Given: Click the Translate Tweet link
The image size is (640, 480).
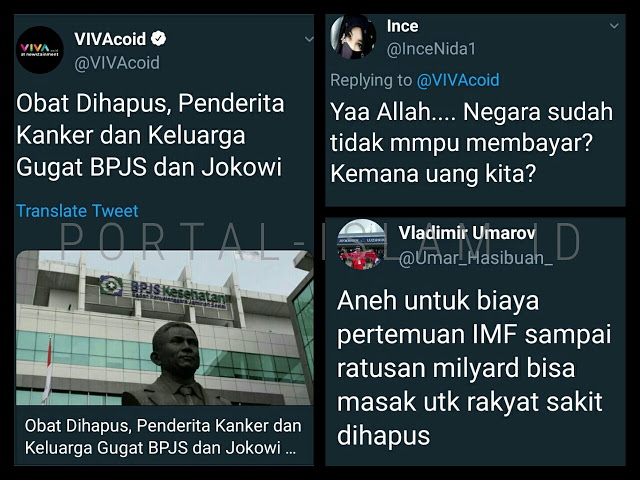Looking at the screenshot, I should [77, 211].
